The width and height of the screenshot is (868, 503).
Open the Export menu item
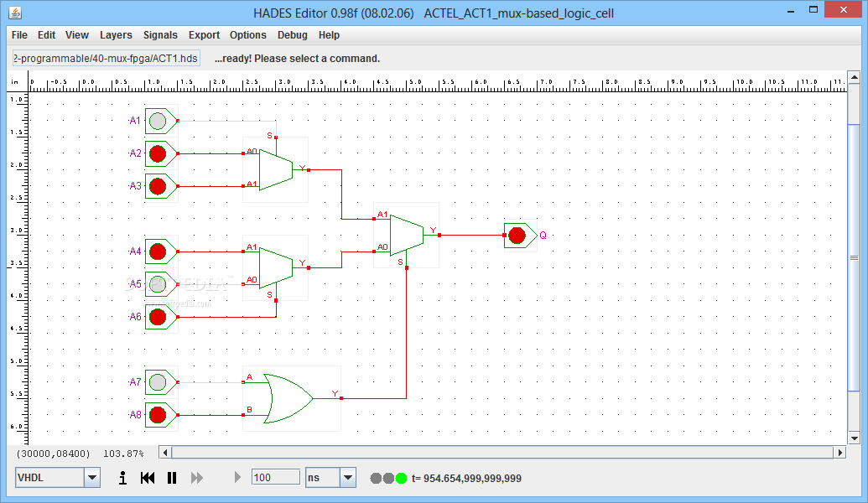click(204, 35)
